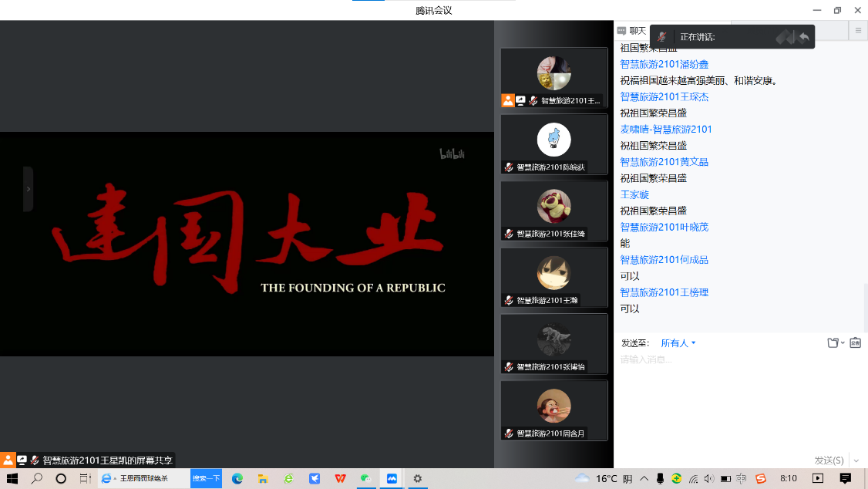Open the 所有人 recipient dropdown
The image size is (868, 489).
click(x=678, y=343)
